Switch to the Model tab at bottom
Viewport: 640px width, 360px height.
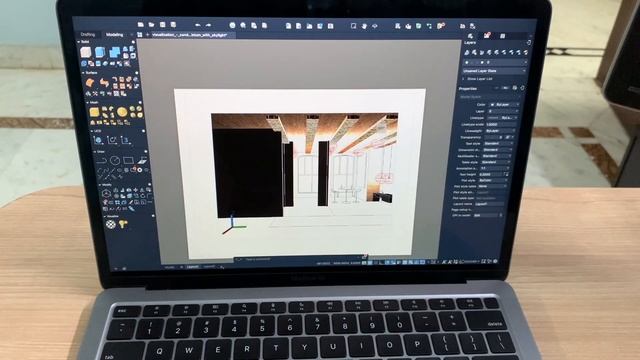(169, 267)
